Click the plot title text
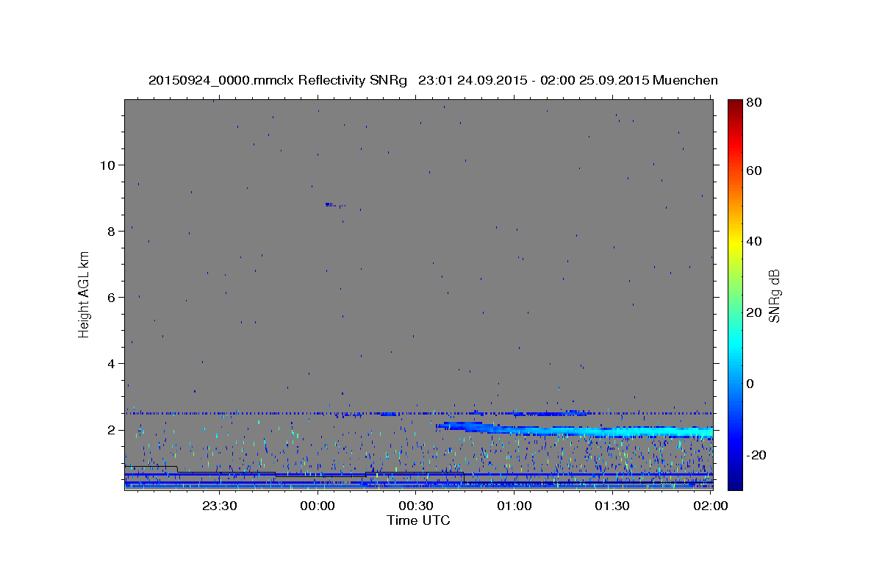 pyautogui.click(x=433, y=80)
